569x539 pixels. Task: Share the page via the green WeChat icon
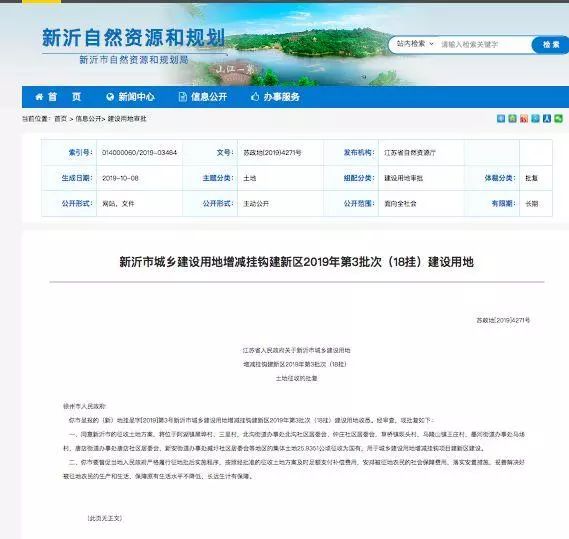point(558,118)
